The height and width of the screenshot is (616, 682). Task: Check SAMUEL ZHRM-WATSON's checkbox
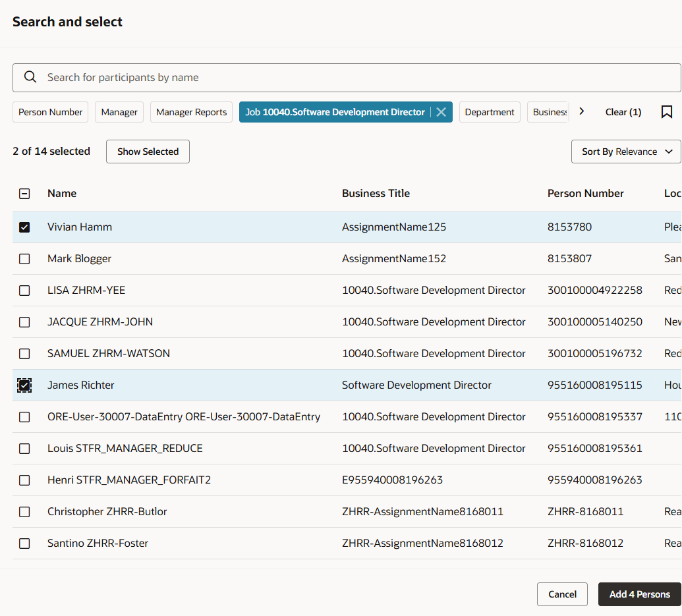pos(24,353)
